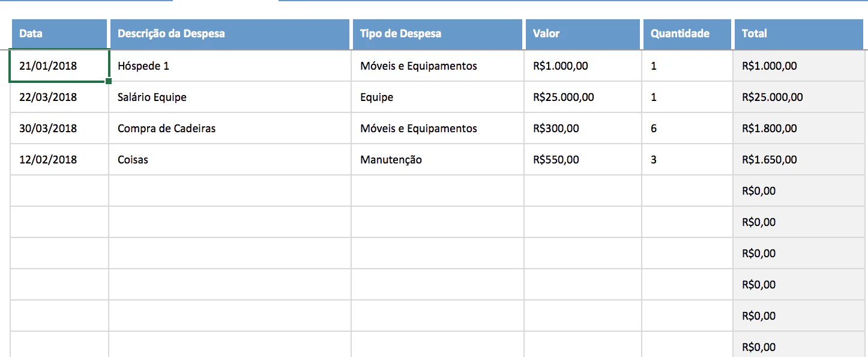Click an empty cell below Coisas
Image resolution: width=868 pixels, height=357 pixels.
pyautogui.click(x=229, y=191)
